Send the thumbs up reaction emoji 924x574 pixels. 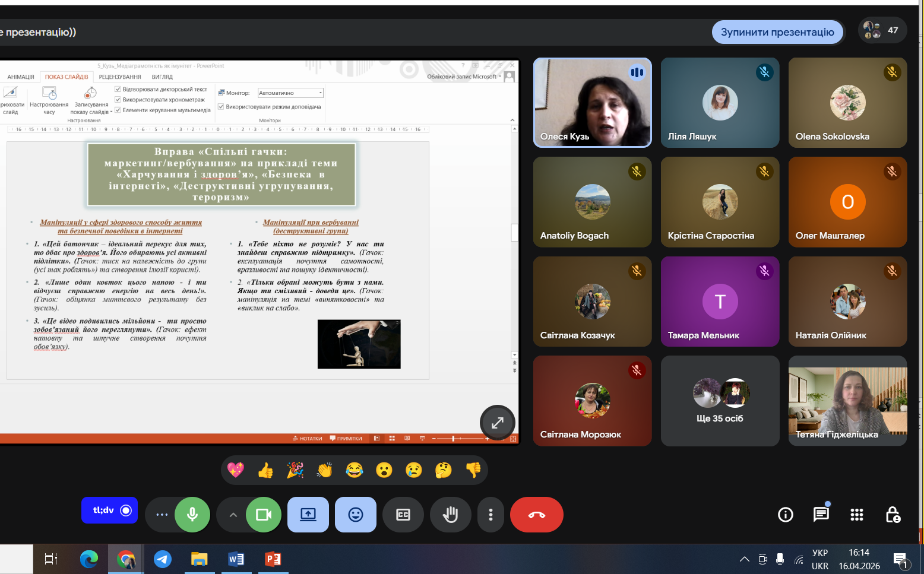click(265, 471)
